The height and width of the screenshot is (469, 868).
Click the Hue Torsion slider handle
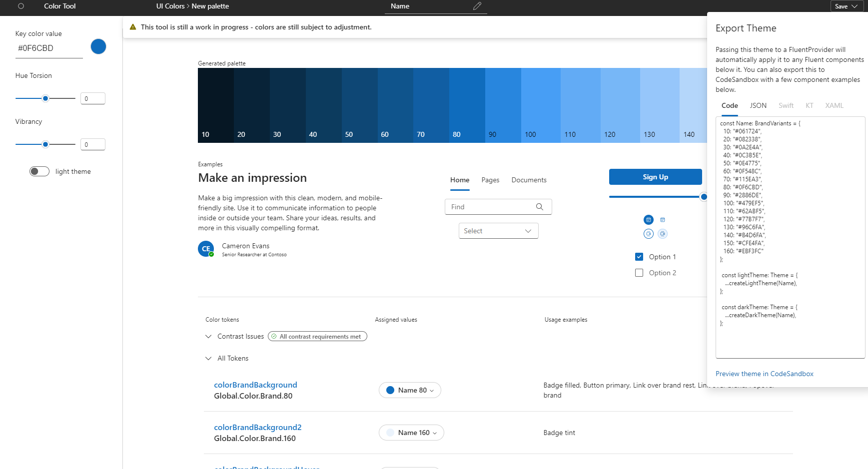tap(45, 98)
